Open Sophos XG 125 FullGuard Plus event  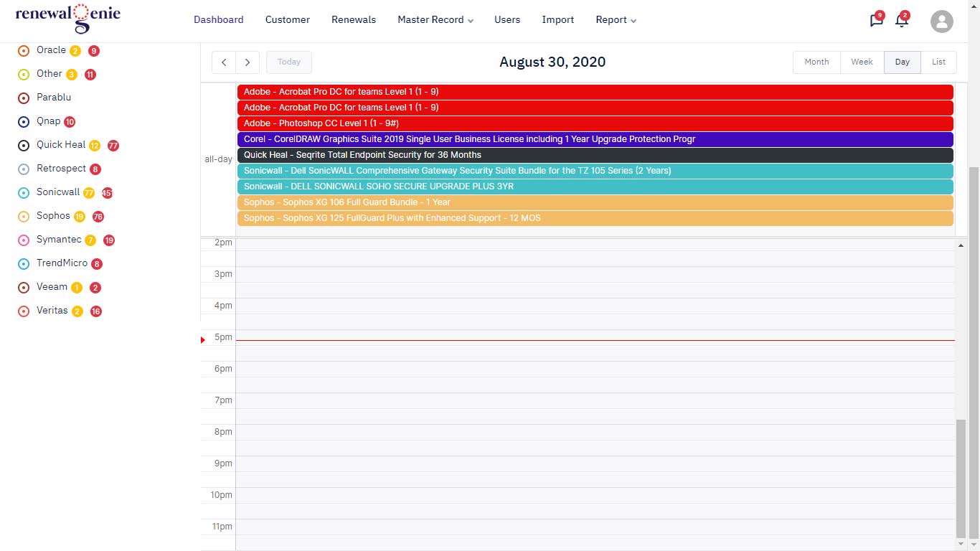(x=595, y=218)
